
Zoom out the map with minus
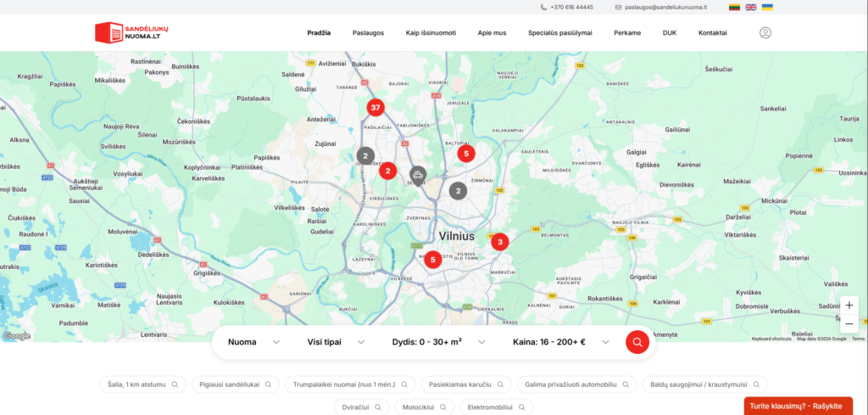849,323
